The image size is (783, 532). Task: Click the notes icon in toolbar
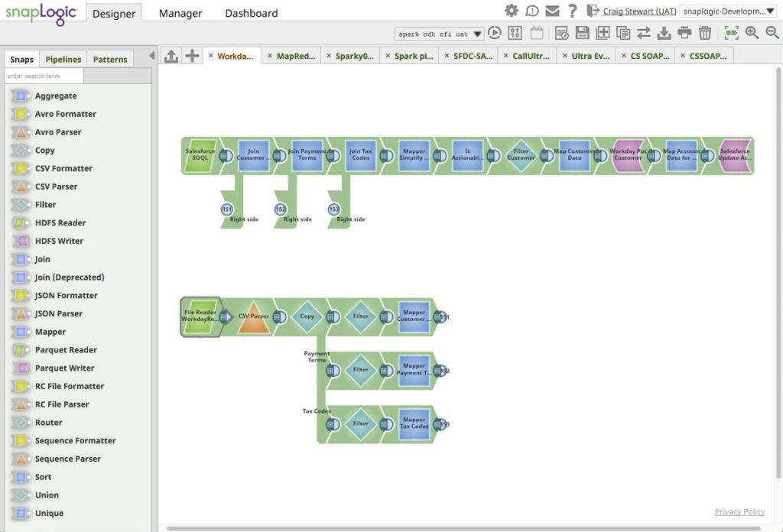(x=562, y=33)
